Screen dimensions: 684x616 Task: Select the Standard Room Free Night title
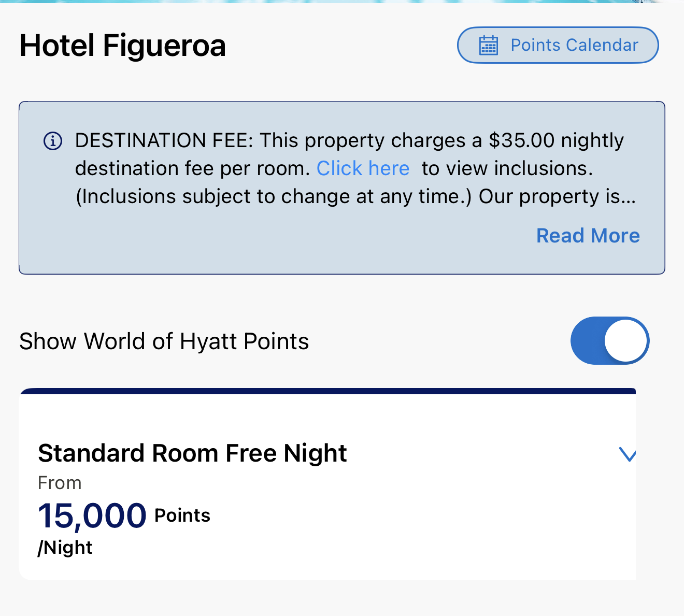[192, 453]
